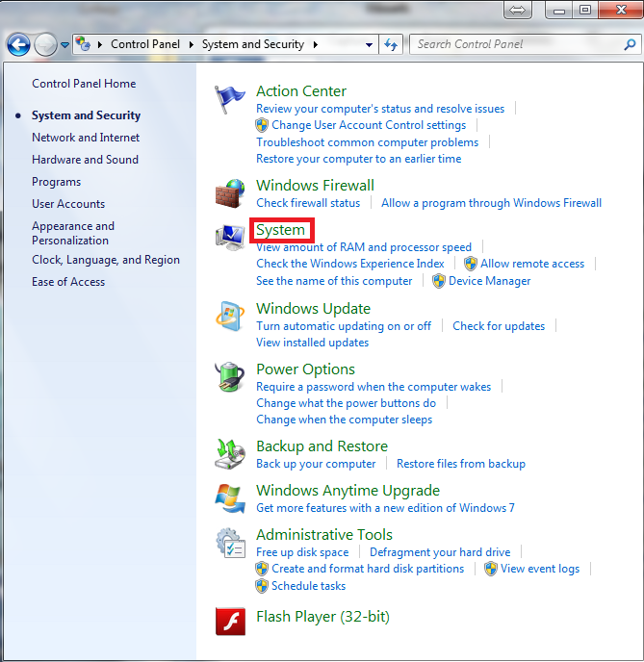This screenshot has height=662, width=644.
Task: Select System and Security in the breadcrumb
Action: click(x=253, y=44)
